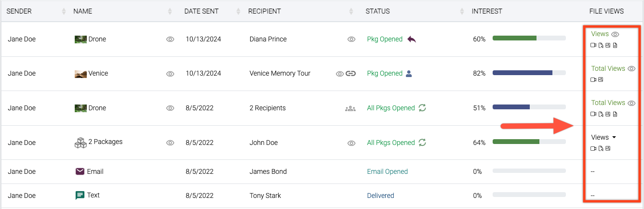The width and height of the screenshot is (644, 209).
Task: Open the Total Views link in the Venice row
Action: point(608,68)
